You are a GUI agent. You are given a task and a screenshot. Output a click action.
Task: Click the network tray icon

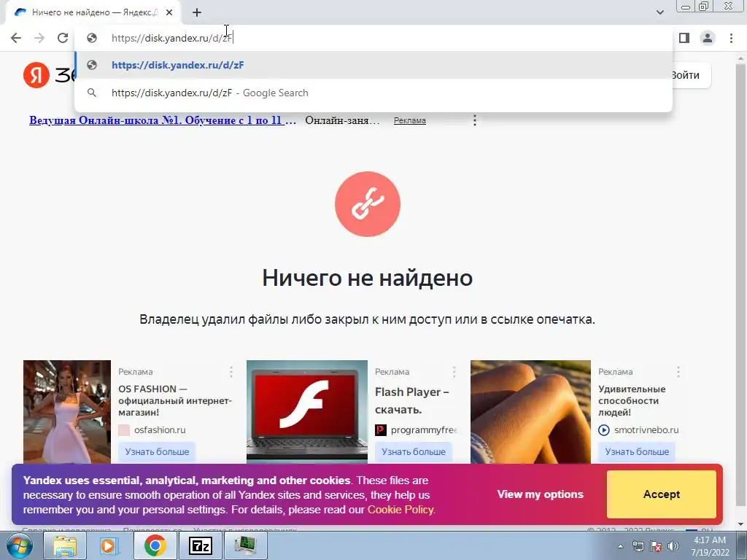(638, 546)
